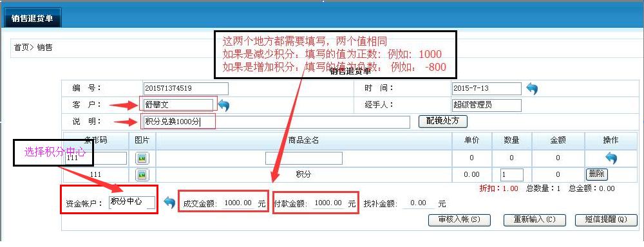
Task: Click the 单价 column header
Action: click(x=471, y=140)
